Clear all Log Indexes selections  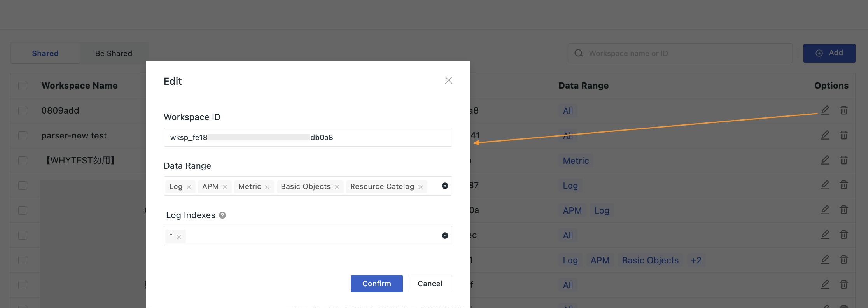coord(445,236)
